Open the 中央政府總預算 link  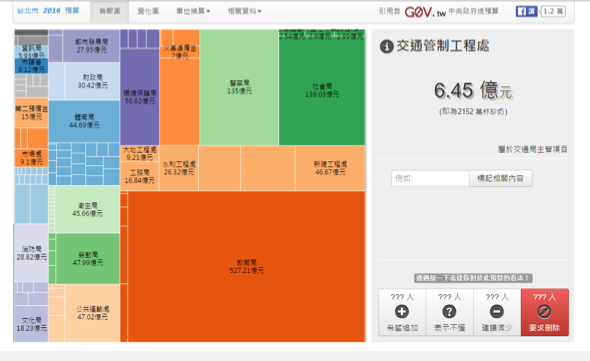(x=473, y=11)
